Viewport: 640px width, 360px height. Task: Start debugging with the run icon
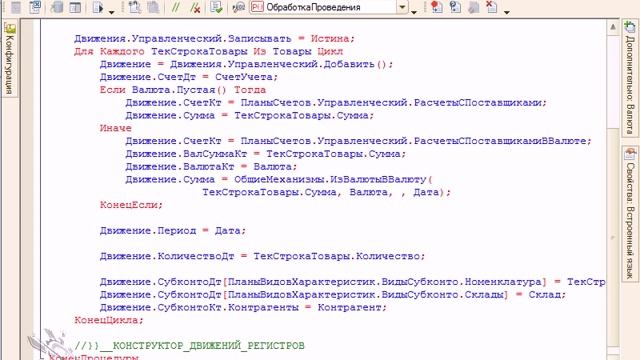point(98,7)
